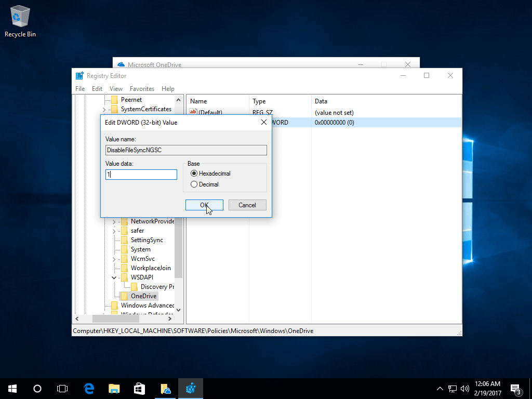Select the Hexadecimal base option
Screen dimensions: 532x399
[x=194, y=174]
